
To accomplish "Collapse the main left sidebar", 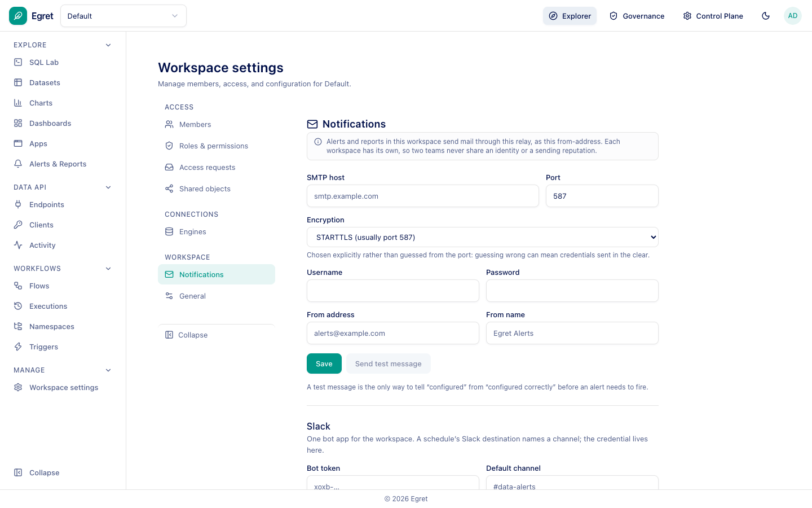I will (63, 472).
